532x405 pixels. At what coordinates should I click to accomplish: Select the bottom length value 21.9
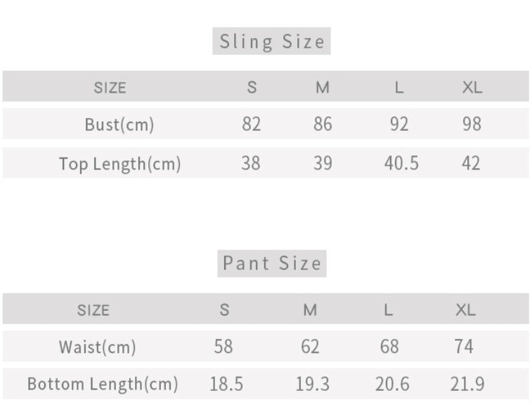[467, 385]
